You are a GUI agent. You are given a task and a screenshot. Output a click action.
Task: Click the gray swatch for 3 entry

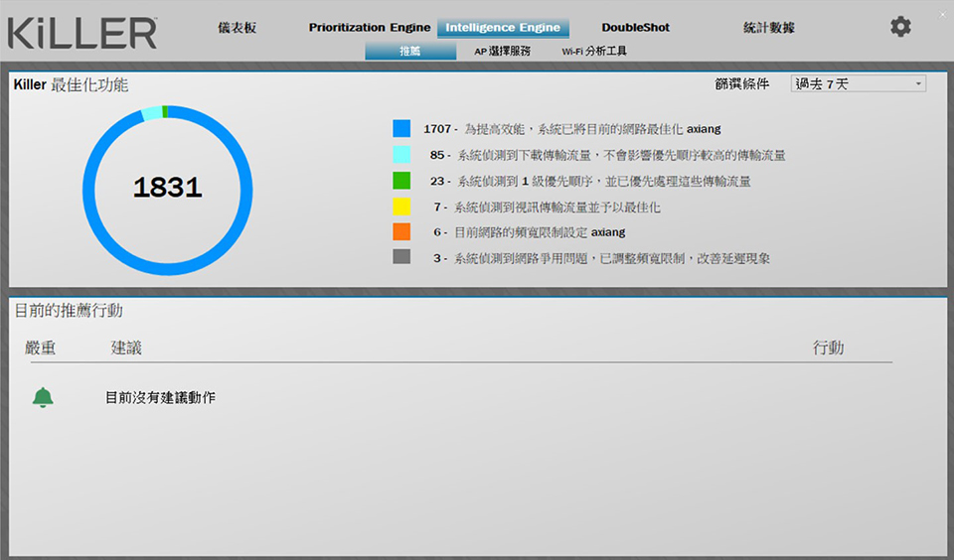point(401,257)
